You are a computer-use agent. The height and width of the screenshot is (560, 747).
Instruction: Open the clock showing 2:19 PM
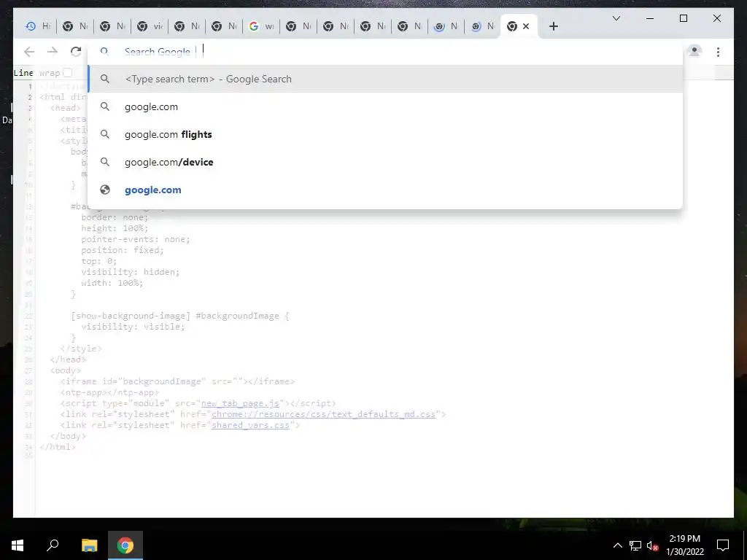tap(684, 545)
